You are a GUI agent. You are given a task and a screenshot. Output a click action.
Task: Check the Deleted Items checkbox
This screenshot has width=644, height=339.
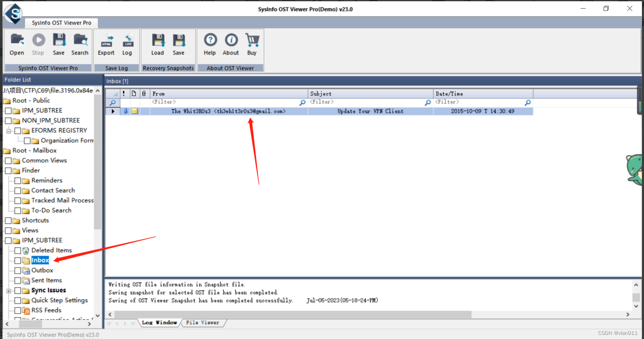pyautogui.click(x=17, y=250)
